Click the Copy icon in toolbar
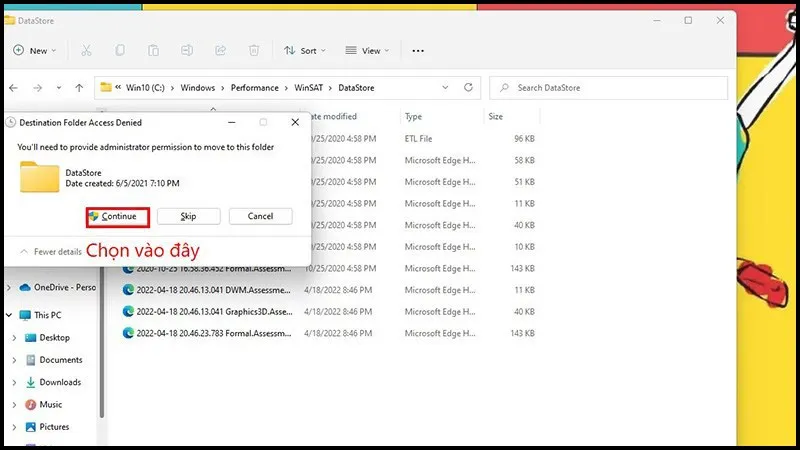 [120, 50]
